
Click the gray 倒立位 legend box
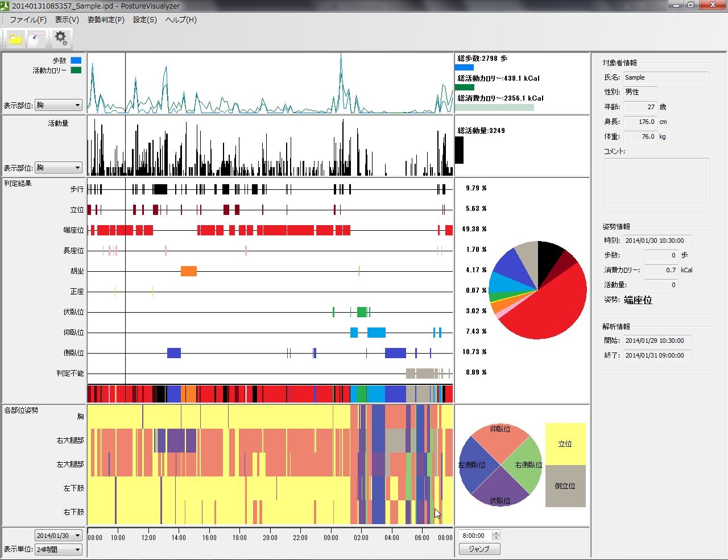[x=565, y=486]
